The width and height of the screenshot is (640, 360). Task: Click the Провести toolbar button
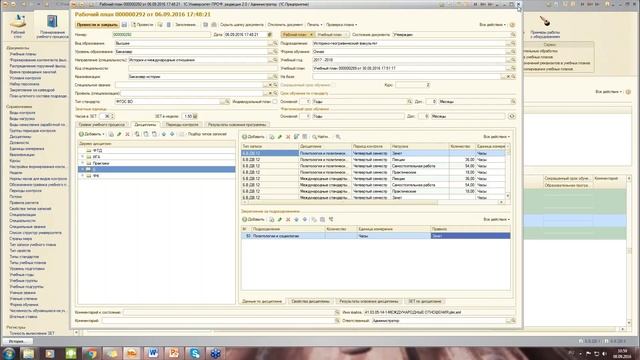(142, 25)
